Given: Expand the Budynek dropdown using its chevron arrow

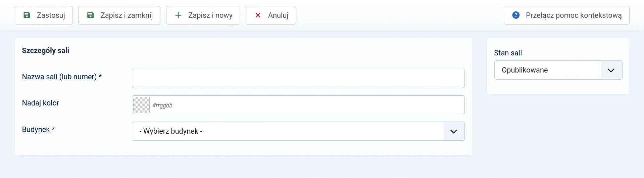Looking at the screenshot, I should (454, 131).
